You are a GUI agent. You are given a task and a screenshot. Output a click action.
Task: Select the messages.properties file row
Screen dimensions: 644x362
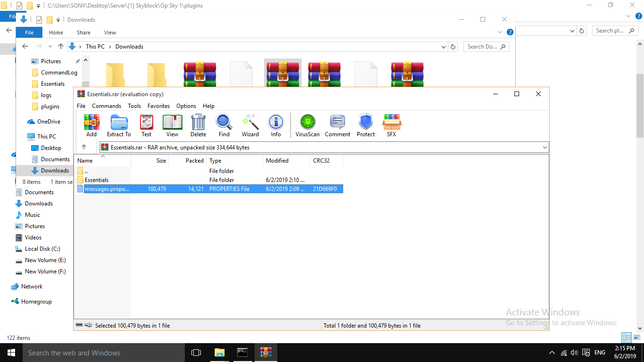(x=210, y=189)
